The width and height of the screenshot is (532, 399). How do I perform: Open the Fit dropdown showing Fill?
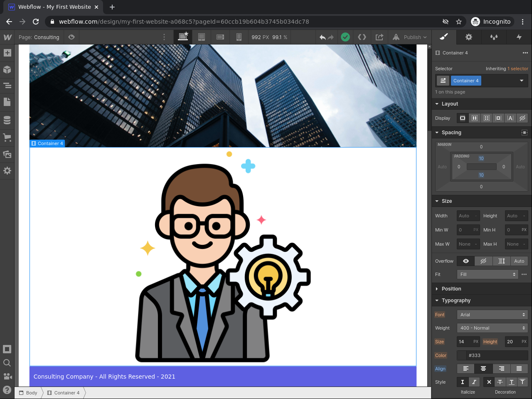pyautogui.click(x=488, y=274)
